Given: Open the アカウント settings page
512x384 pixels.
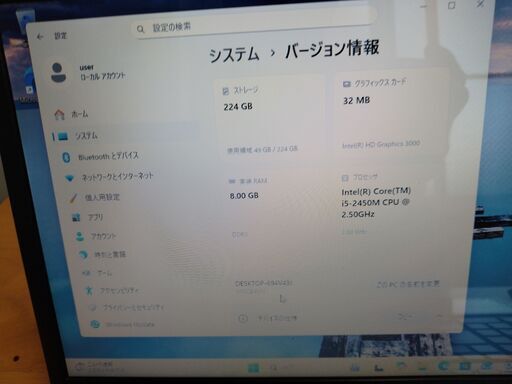Looking at the screenshot, I should tap(96, 236).
